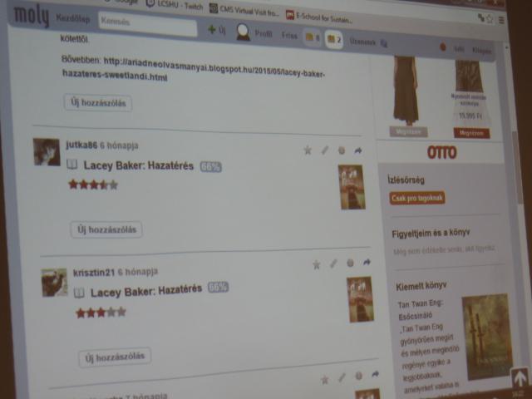Switch to E-School for Sustain browser tab

319,17
